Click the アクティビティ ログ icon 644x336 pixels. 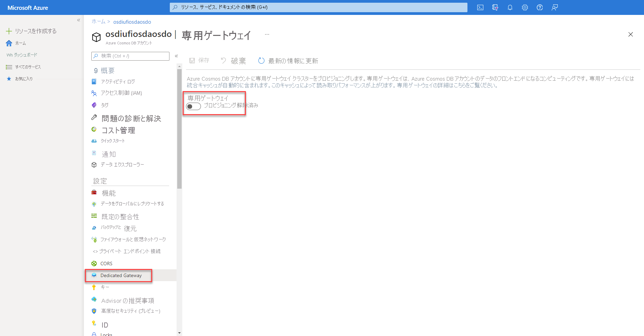[x=94, y=81]
